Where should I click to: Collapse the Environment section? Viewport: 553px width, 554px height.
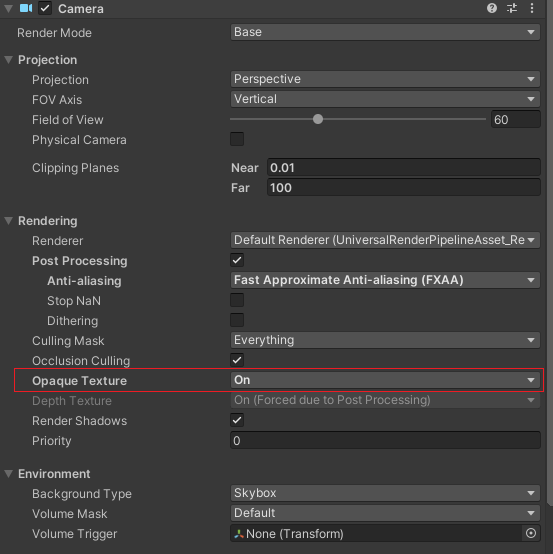[8, 474]
